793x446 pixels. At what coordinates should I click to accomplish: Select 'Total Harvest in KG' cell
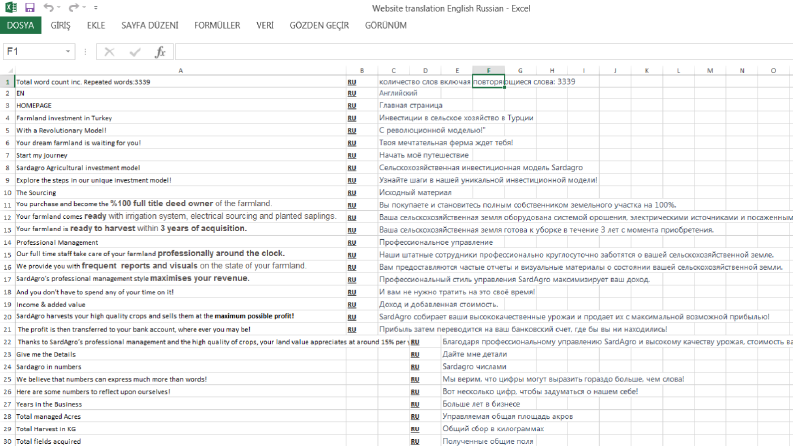181,429
